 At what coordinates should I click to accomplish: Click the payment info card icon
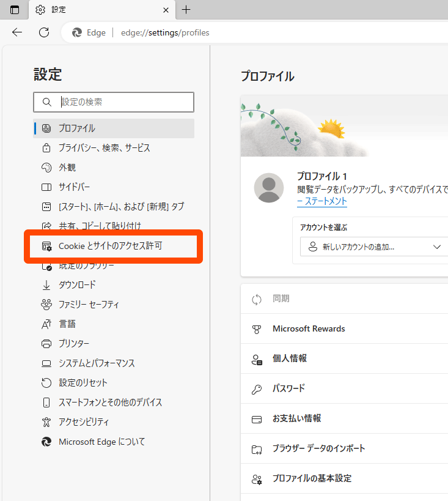click(257, 419)
